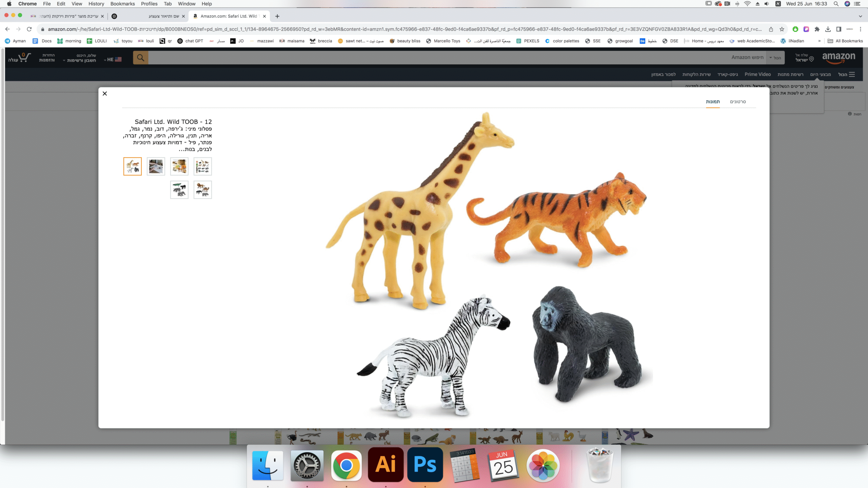Image resolution: width=868 pixels, height=488 pixels.
Task: Open chat GPT bookmark
Action: click(x=190, y=41)
